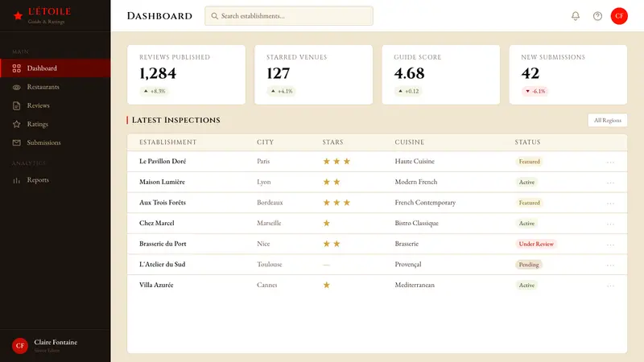
Task: Open the New Submissions 42 card
Action: click(568, 75)
